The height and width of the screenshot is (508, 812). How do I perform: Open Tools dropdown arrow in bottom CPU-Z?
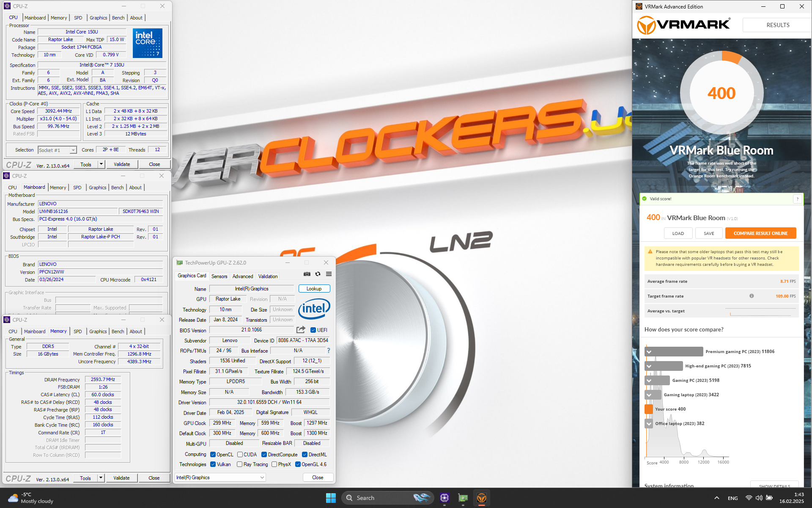tap(101, 478)
